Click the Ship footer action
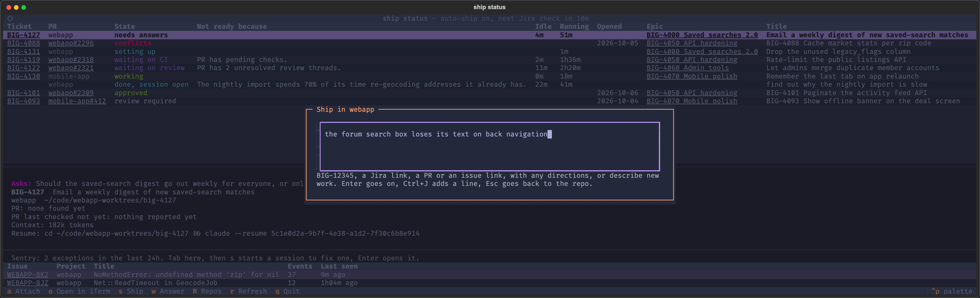 [131, 292]
